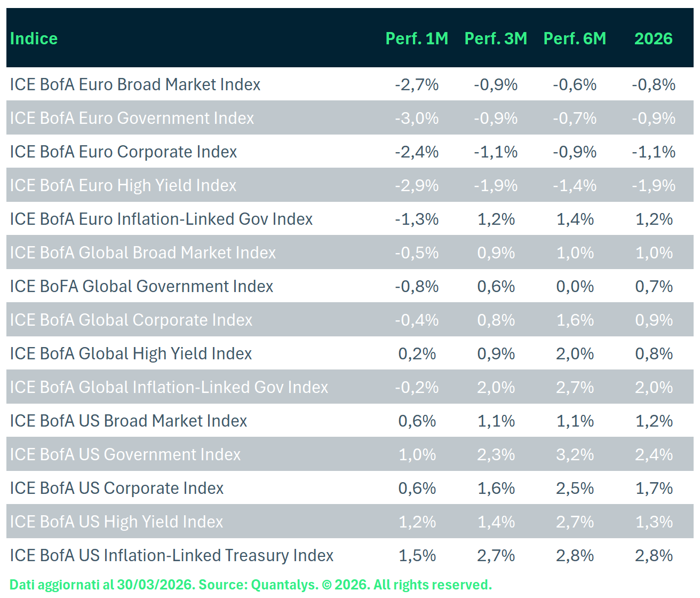The height and width of the screenshot is (598, 700).
Task: Select ICE BofA Euro High Yield Index name
Action: [x=123, y=185]
